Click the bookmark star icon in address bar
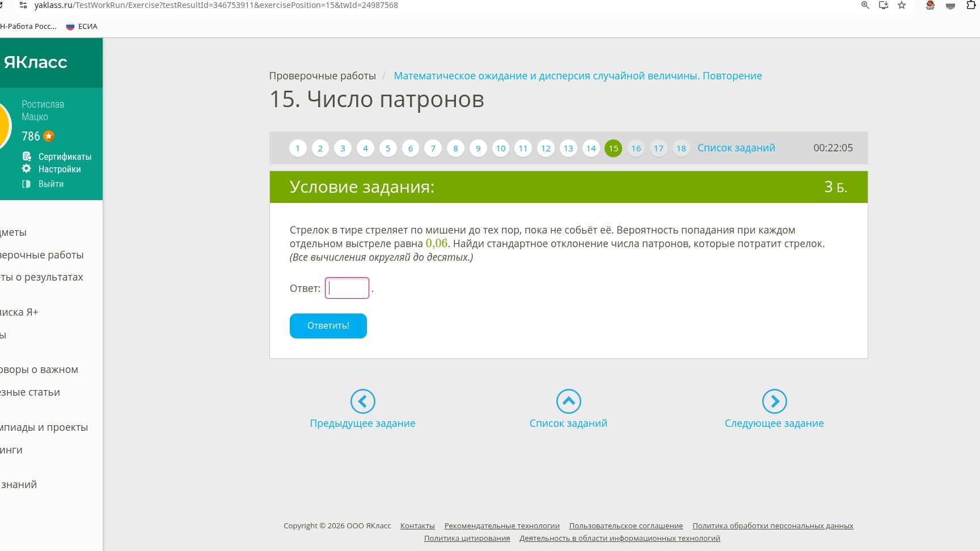 coord(902,5)
